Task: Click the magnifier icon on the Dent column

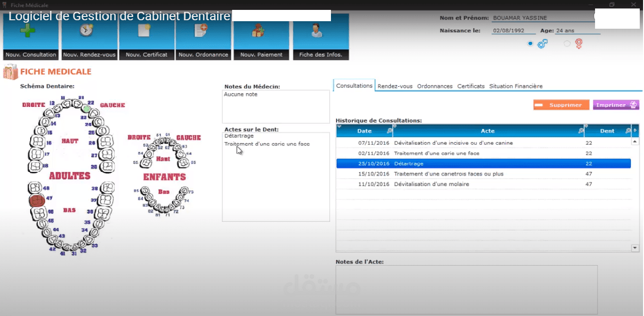Action: (628, 130)
